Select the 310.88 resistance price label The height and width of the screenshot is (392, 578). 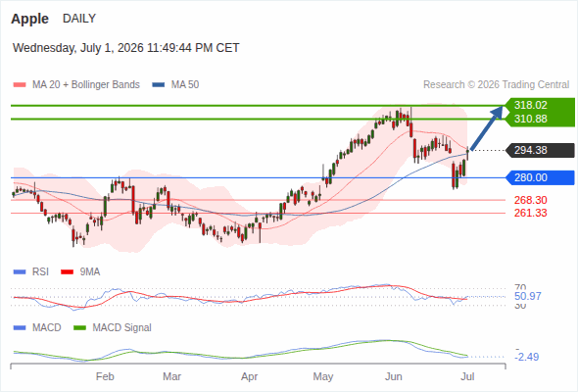click(531, 119)
